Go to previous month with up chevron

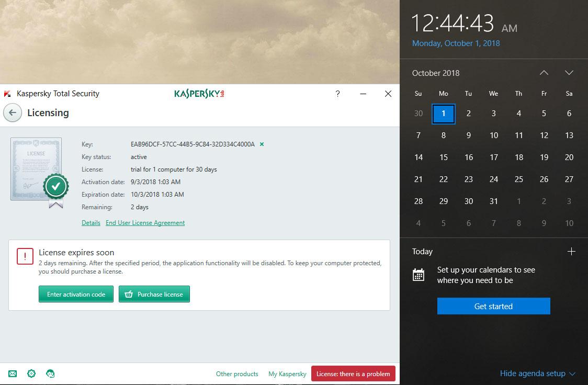544,73
